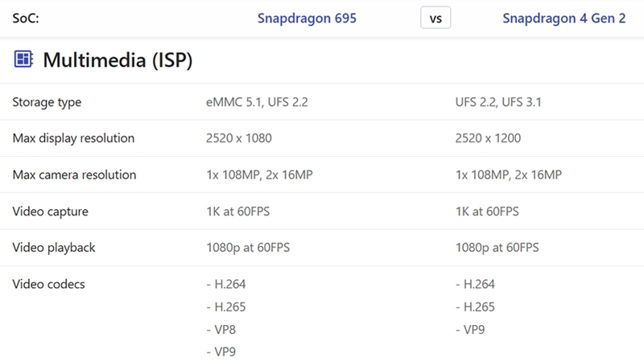Click the 2520 x 1200 resolution value
The image size is (644, 362).
(488, 138)
